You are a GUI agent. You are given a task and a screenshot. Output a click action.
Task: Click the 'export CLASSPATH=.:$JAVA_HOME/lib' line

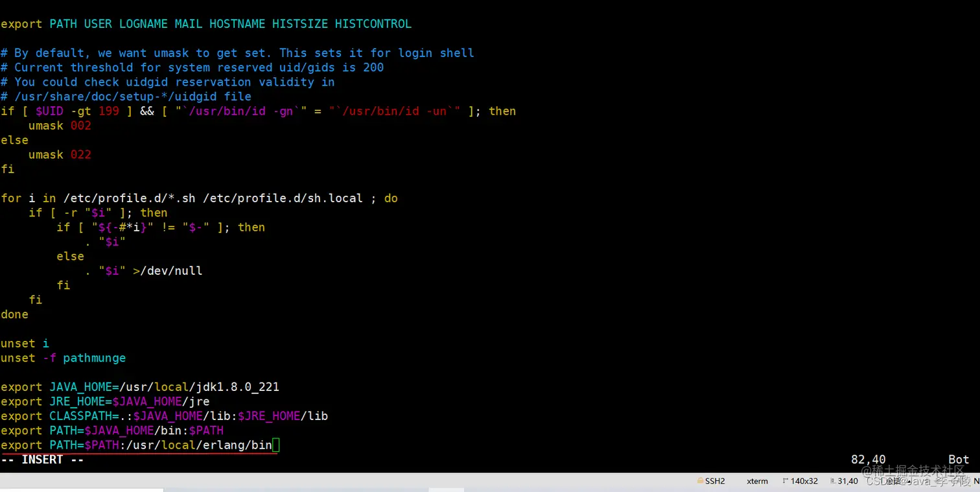coord(164,416)
